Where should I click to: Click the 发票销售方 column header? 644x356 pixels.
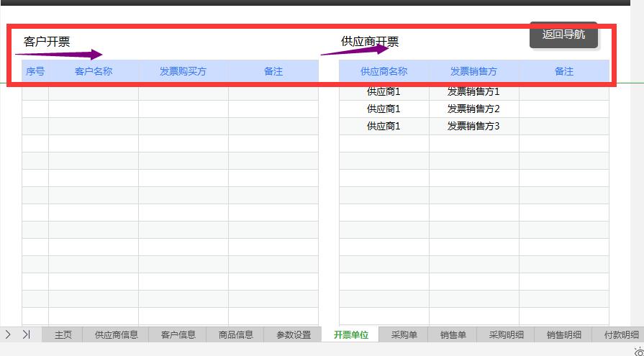[473, 71]
